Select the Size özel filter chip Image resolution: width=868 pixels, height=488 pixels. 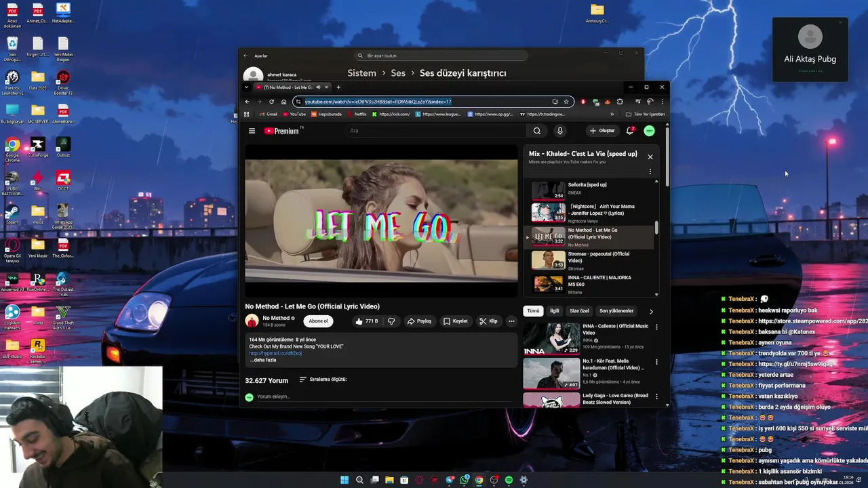[x=579, y=311]
